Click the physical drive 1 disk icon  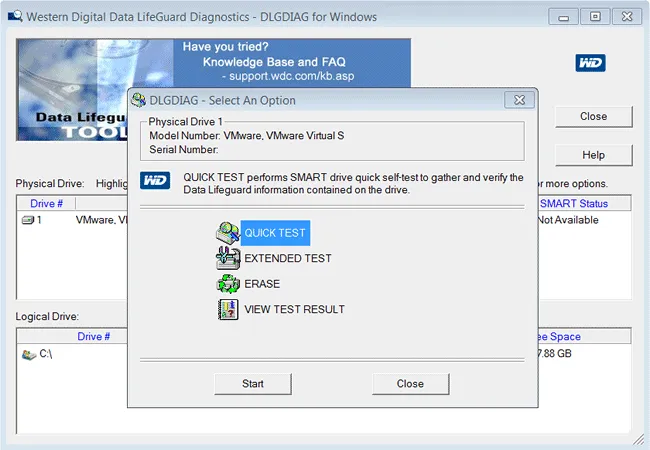point(28,220)
